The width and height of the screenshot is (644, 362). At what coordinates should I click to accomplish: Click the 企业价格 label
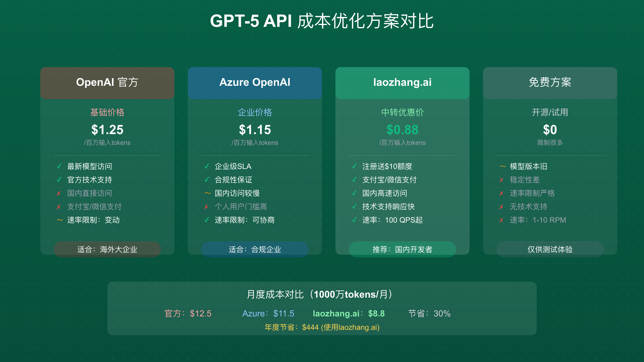[255, 112]
